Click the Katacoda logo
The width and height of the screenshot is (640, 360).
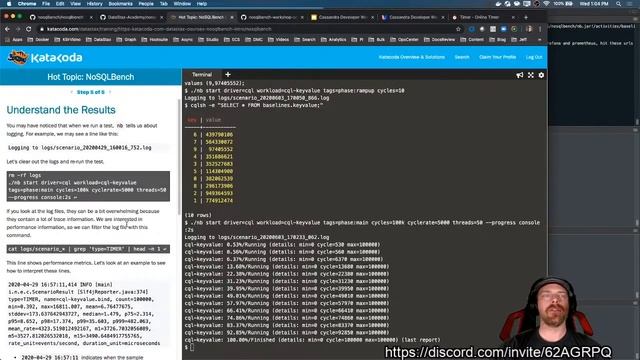45,58
